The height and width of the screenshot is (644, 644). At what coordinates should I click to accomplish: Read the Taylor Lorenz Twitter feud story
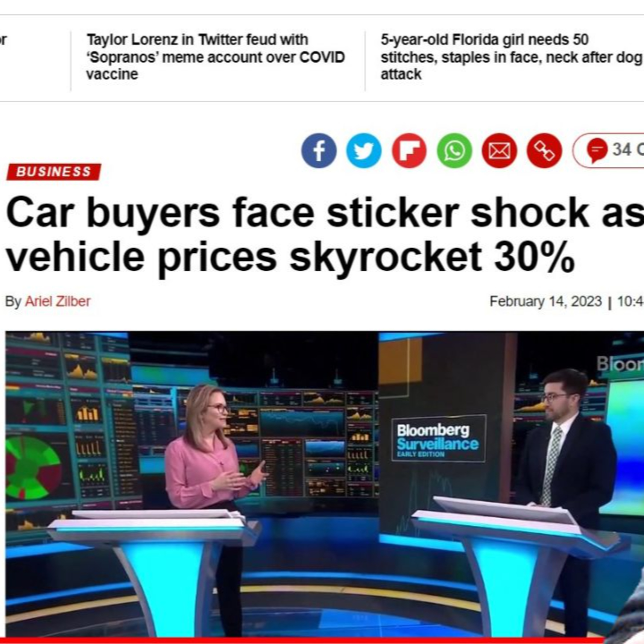click(215, 57)
